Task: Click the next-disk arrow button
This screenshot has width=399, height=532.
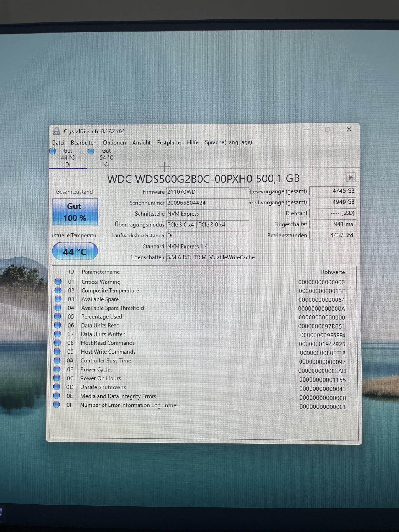Action: [351, 177]
